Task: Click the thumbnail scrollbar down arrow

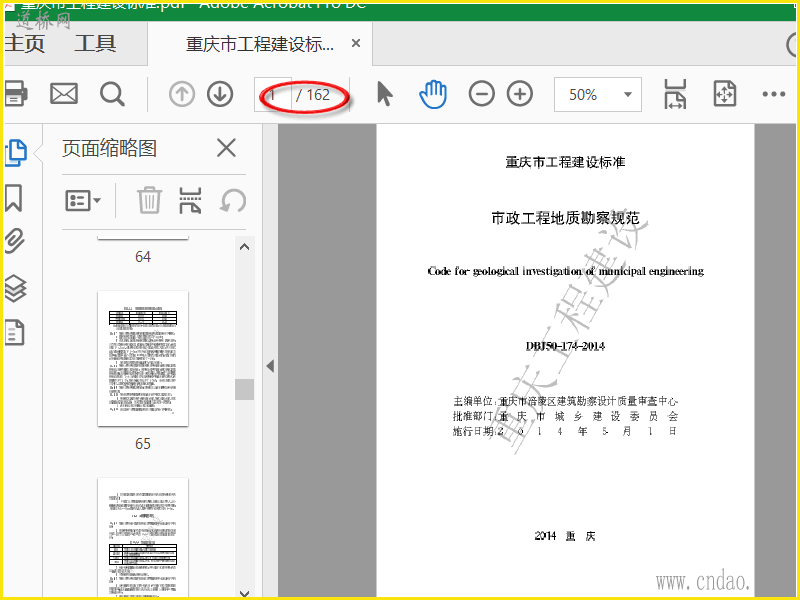Action: pos(244,593)
